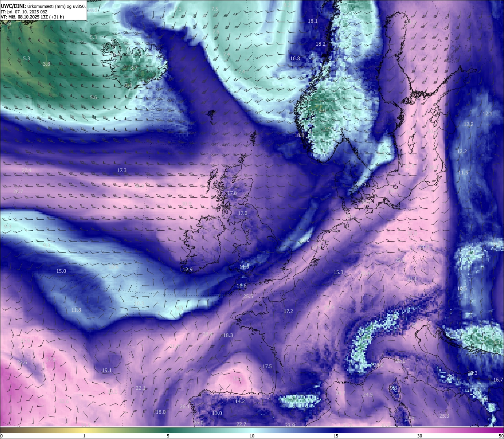Click the 17.3 value over the Atlantic
This screenshot has height=439, width=504.
click(x=122, y=170)
